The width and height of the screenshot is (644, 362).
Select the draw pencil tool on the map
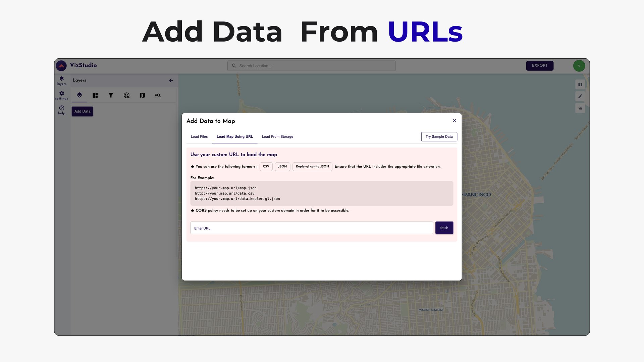580,96
